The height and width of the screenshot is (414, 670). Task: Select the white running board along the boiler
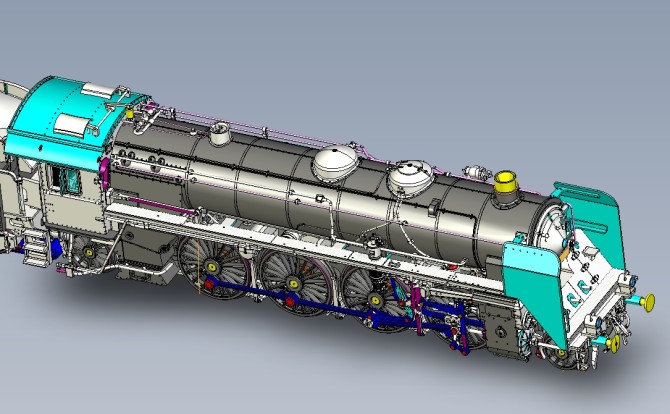click(x=300, y=238)
